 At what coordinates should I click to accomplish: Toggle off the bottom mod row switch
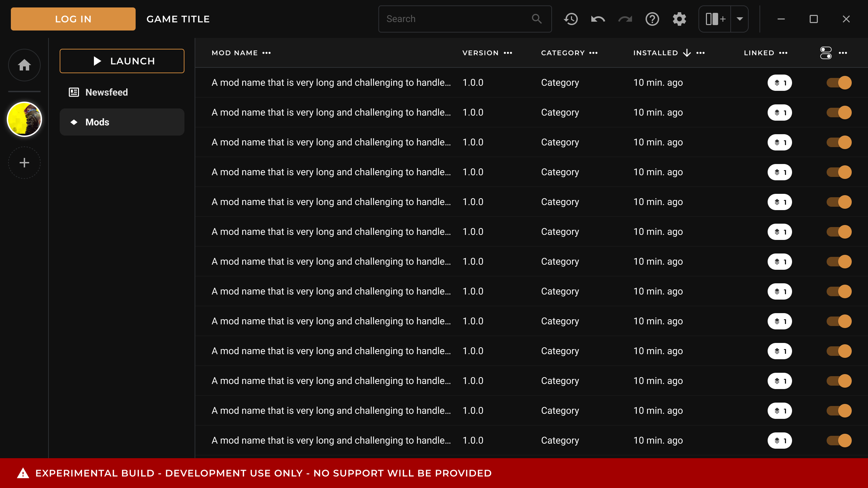tap(839, 440)
